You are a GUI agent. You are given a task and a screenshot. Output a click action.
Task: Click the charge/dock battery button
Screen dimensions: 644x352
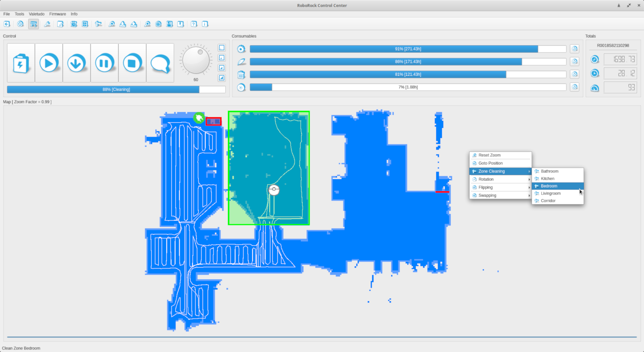click(21, 63)
